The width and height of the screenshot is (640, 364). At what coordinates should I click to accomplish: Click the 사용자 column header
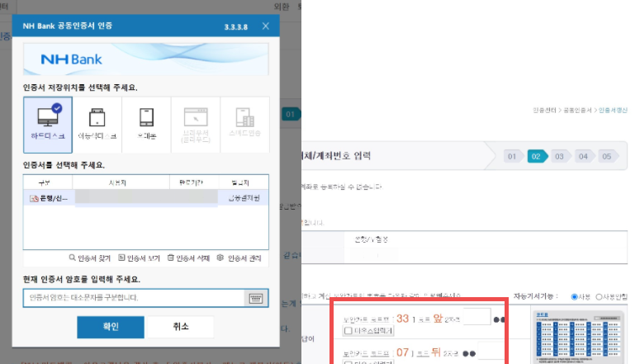[121, 182]
